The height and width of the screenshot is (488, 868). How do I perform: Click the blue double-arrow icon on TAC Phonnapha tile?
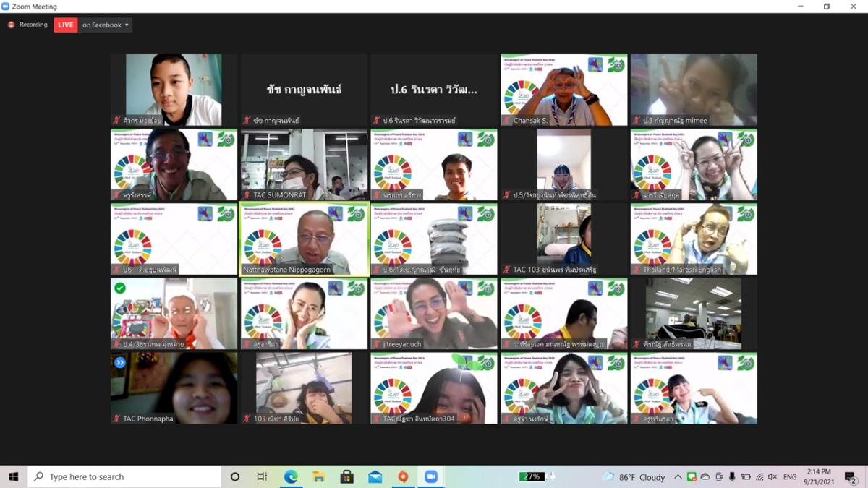click(120, 362)
